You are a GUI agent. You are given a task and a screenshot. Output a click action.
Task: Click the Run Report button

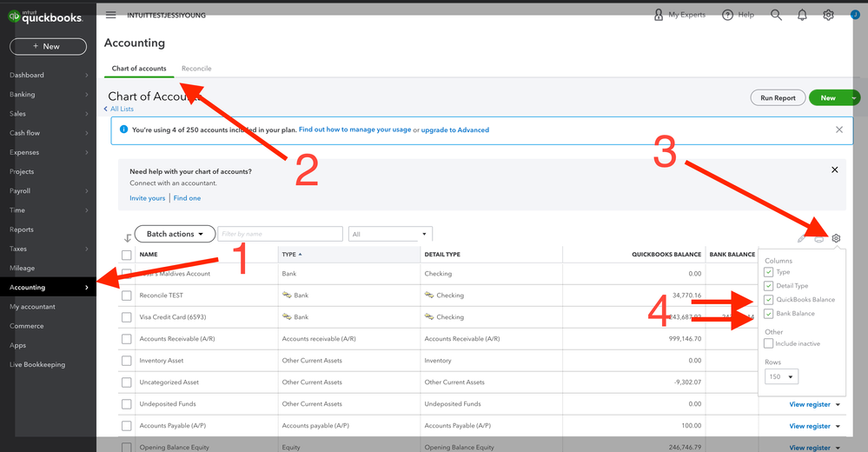[x=778, y=98]
